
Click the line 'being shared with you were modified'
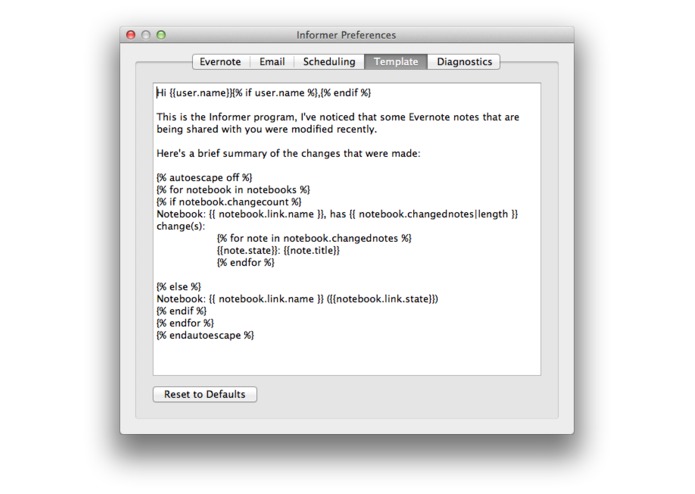pyautogui.click(x=266, y=129)
